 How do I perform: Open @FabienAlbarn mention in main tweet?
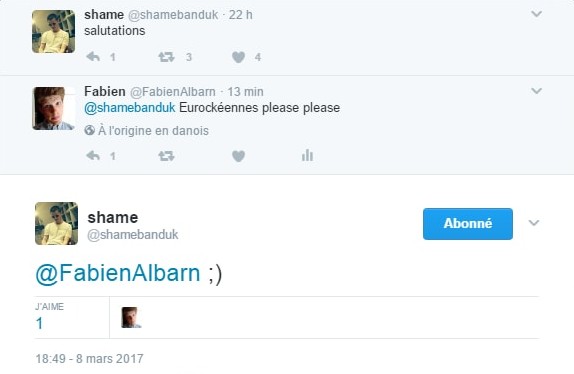(118, 274)
